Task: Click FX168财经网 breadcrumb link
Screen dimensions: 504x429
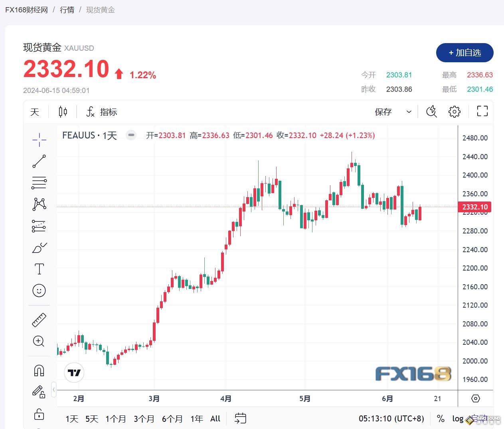Action: pos(26,10)
